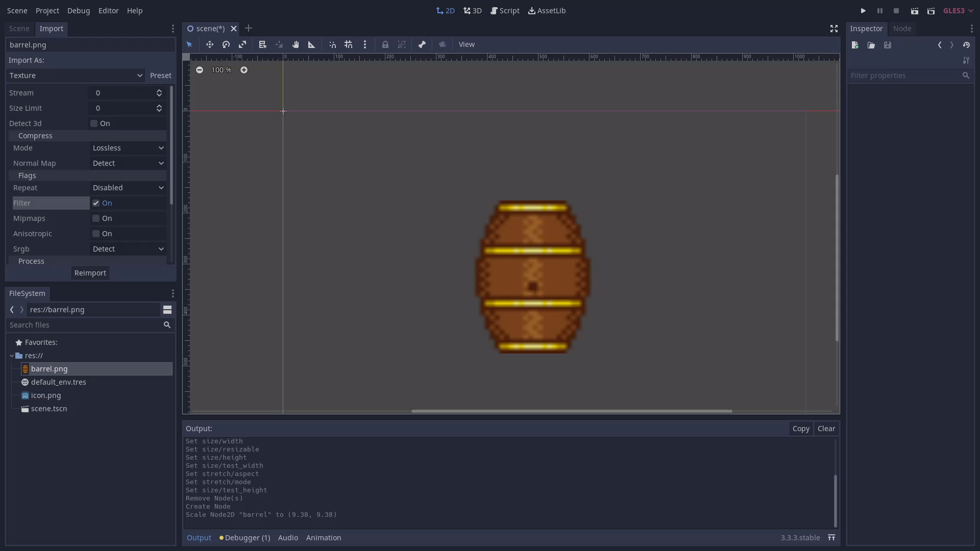Click the Snap to Grid icon
This screenshot has height=551, width=980.
pyautogui.click(x=349, y=44)
